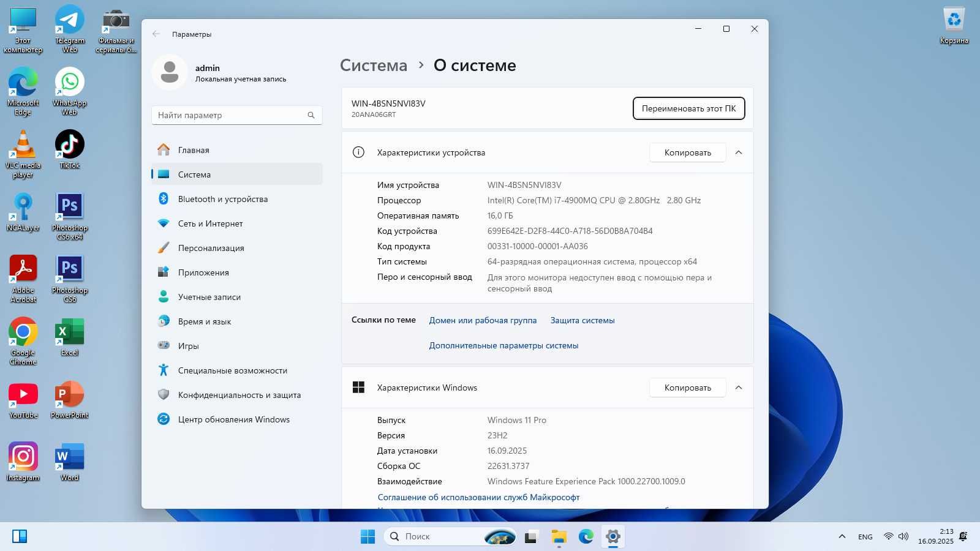
Task: Launch Photoshop CS6 x64 shortcut
Action: coord(70,216)
